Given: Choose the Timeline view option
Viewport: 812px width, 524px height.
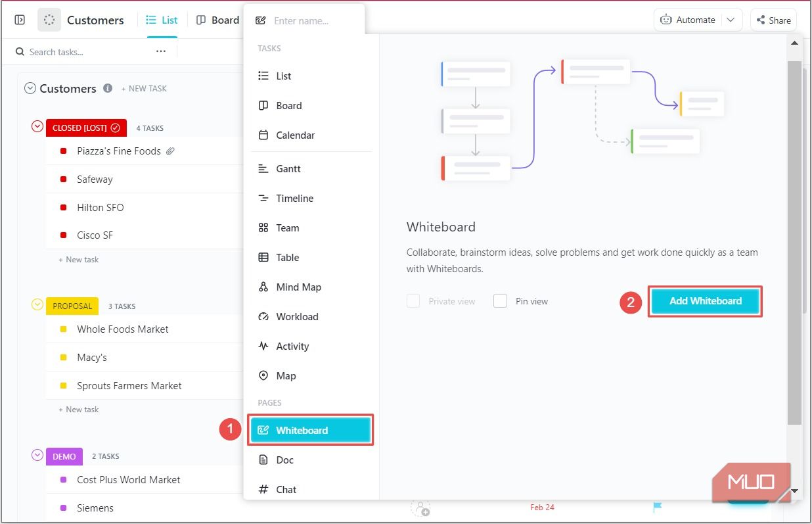Looking at the screenshot, I should coord(311,198).
